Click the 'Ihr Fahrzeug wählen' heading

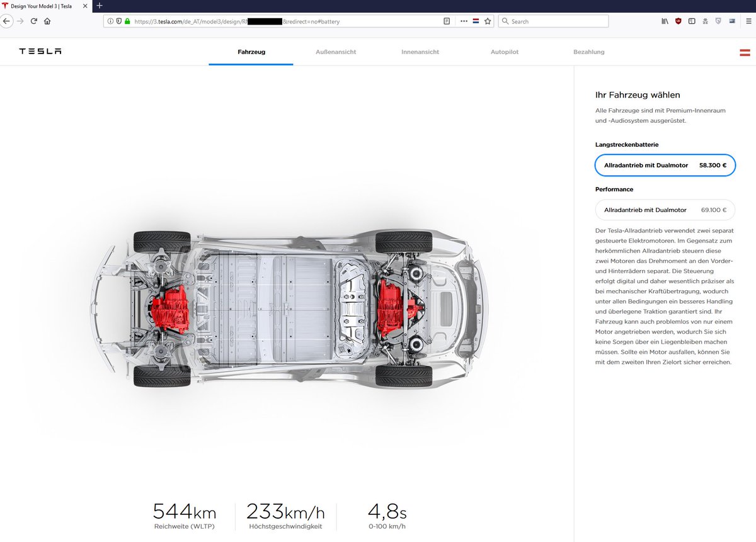point(638,95)
